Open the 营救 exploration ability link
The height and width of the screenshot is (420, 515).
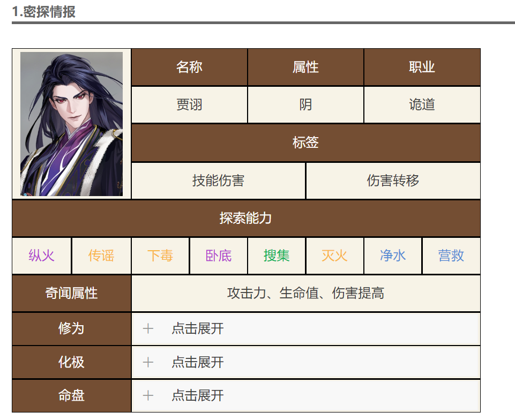451,256
